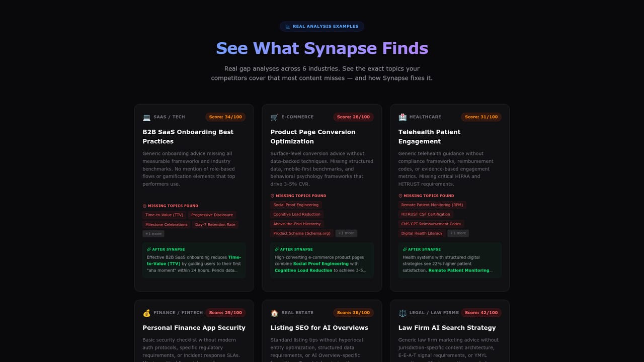Click the laptop icon on SaaS / Tech card

click(146, 117)
